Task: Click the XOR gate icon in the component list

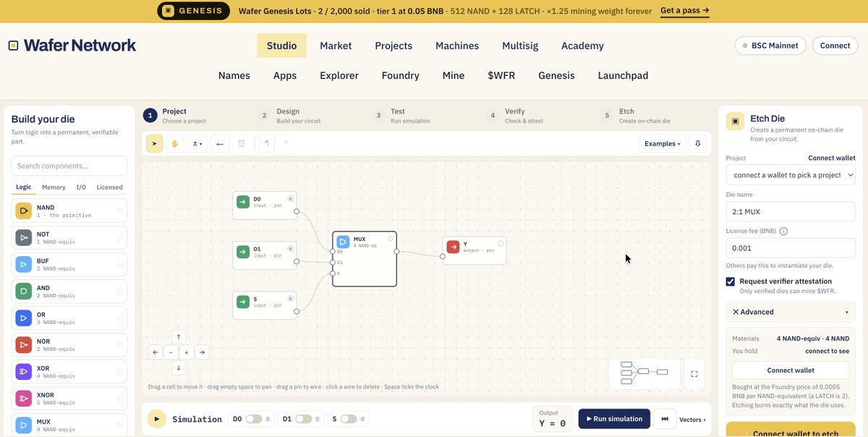Action: (24, 372)
